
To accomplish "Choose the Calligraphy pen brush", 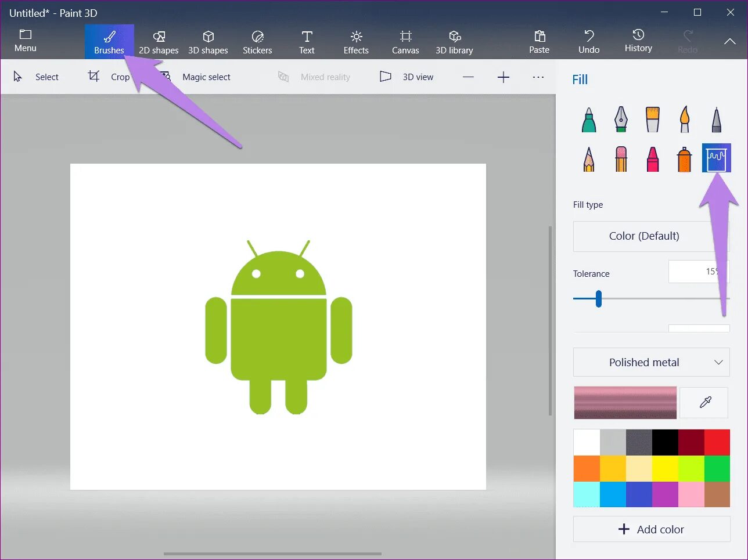I will pyautogui.click(x=621, y=120).
